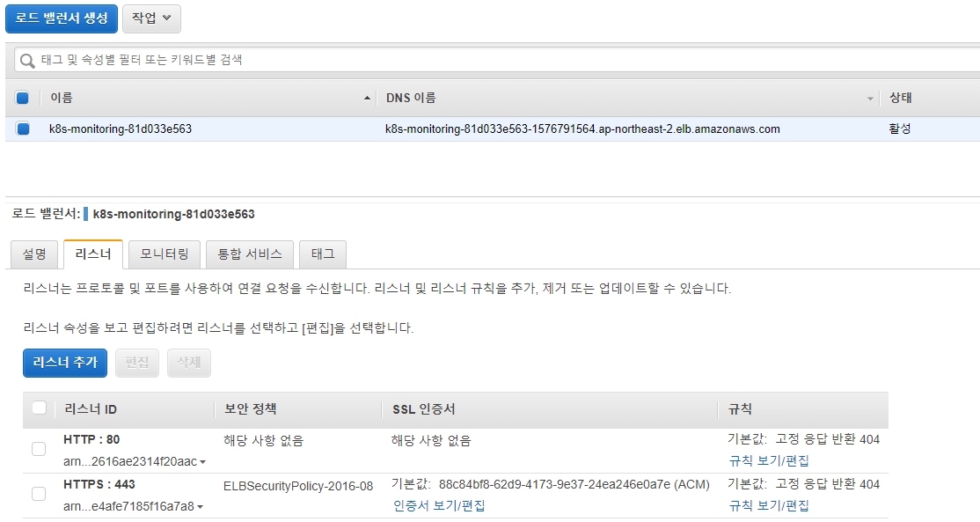Click the search magnifier icon
Viewport: 980px width, 522px height.
27,61
